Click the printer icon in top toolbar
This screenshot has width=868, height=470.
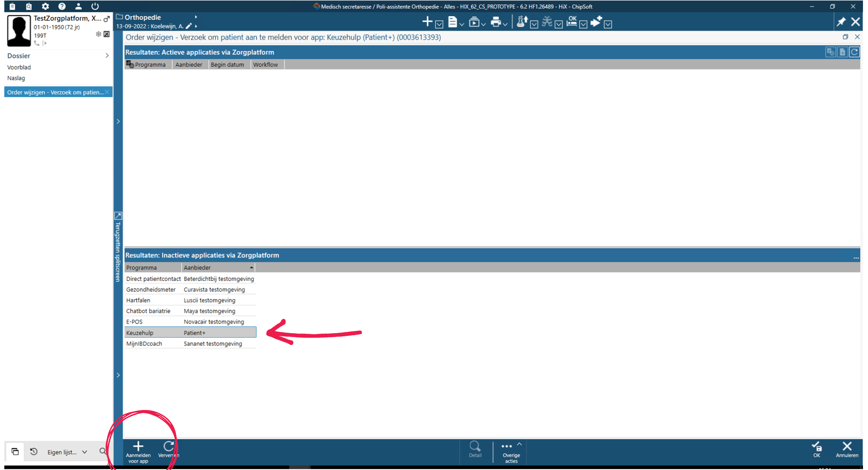coord(495,22)
